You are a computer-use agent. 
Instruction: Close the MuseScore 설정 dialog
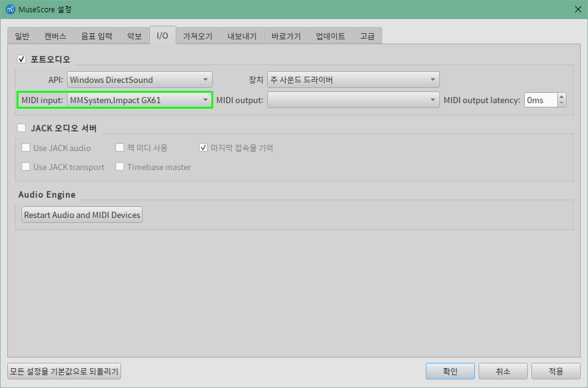[578, 9]
